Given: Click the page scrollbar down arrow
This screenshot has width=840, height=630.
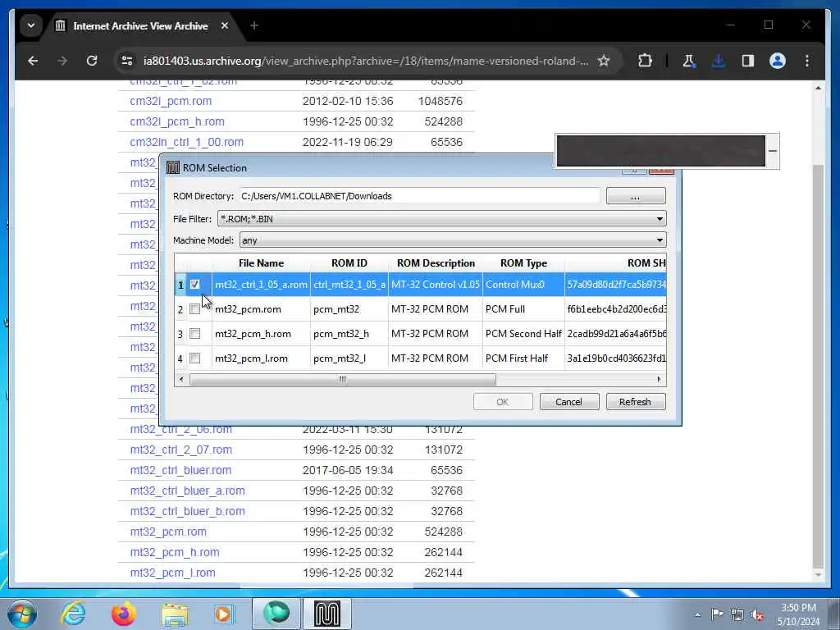Looking at the screenshot, I should (x=818, y=575).
